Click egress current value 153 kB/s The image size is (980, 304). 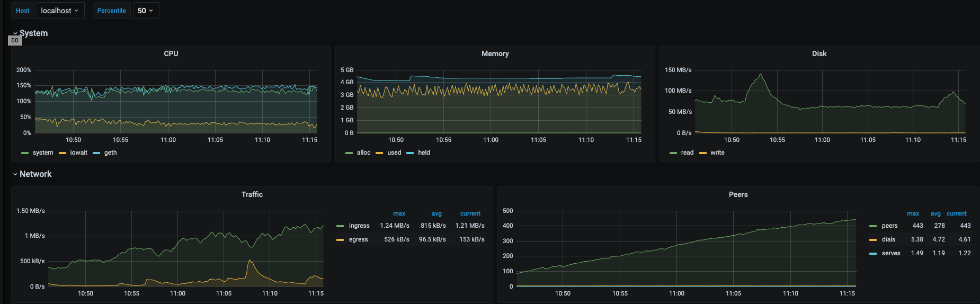(x=472, y=239)
